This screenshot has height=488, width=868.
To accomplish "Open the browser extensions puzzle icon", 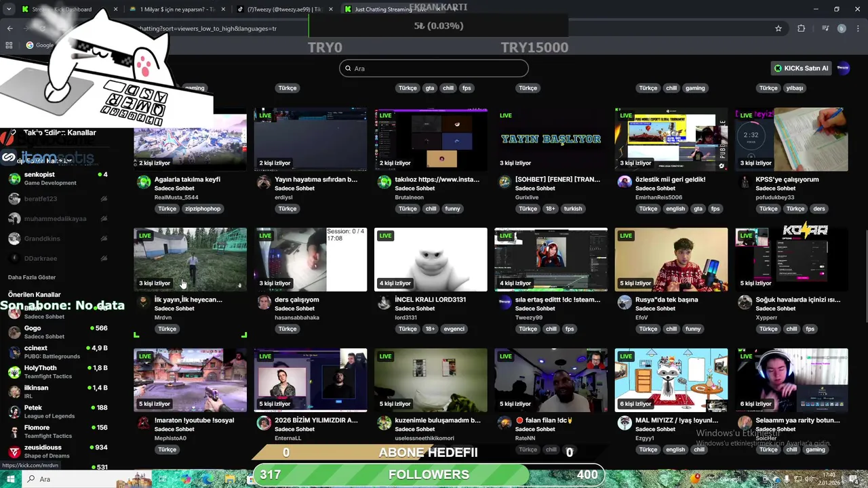I will pos(802,28).
